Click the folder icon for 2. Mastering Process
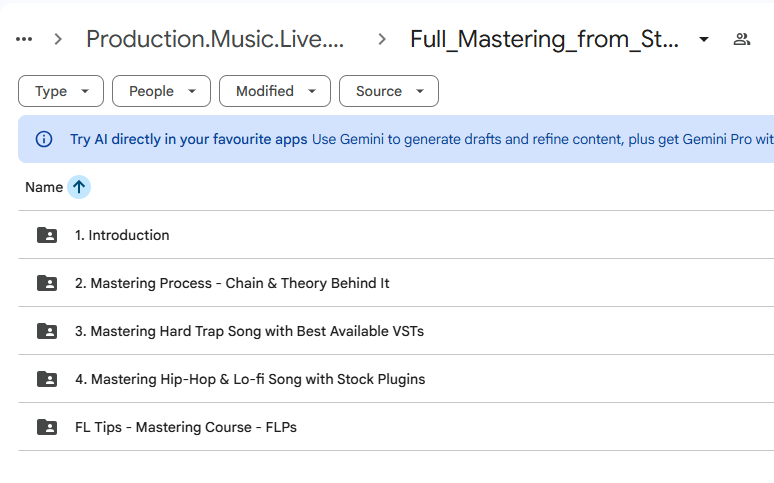This screenshot has width=774, height=483. point(47,283)
